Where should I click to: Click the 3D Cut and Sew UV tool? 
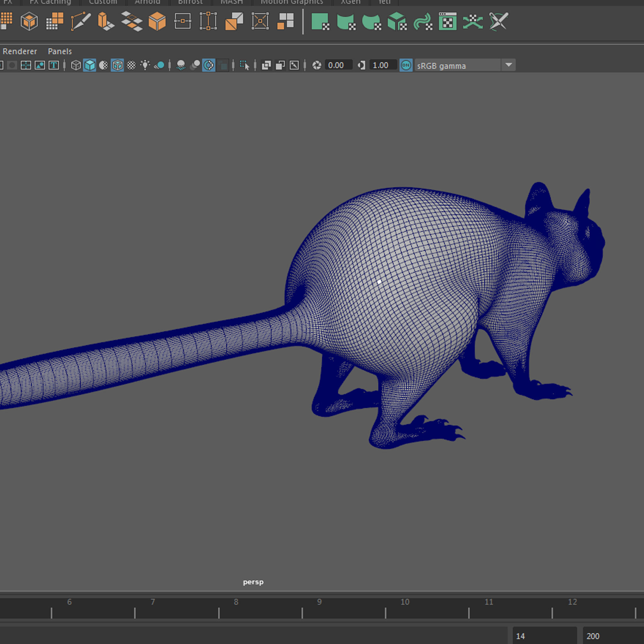pyautogui.click(x=498, y=21)
